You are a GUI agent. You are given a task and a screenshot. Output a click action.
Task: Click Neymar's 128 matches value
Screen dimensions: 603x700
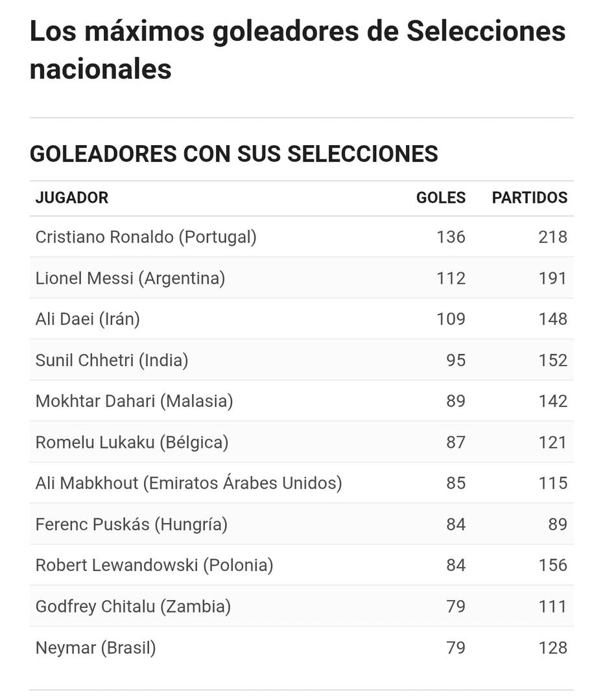coord(553,647)
